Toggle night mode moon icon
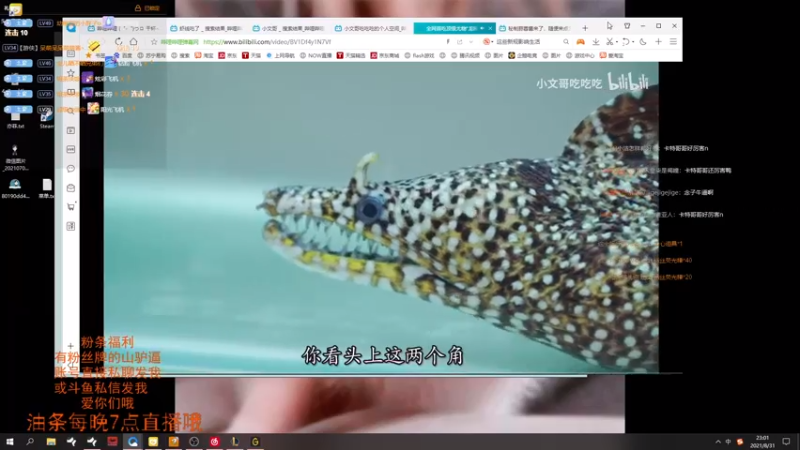 point(643,42)
